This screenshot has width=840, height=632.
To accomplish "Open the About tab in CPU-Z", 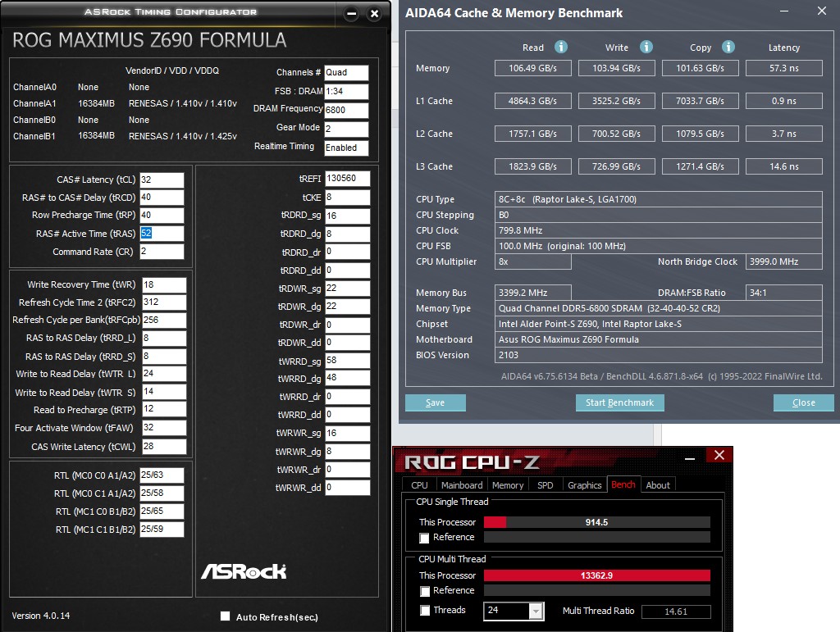I will click(x=658, y=484).
